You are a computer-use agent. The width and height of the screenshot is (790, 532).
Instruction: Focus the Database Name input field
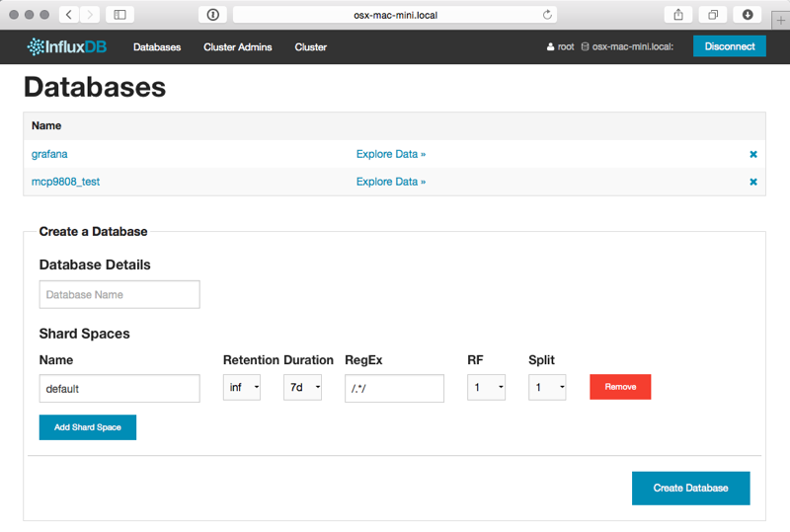(x=119, y=295)
